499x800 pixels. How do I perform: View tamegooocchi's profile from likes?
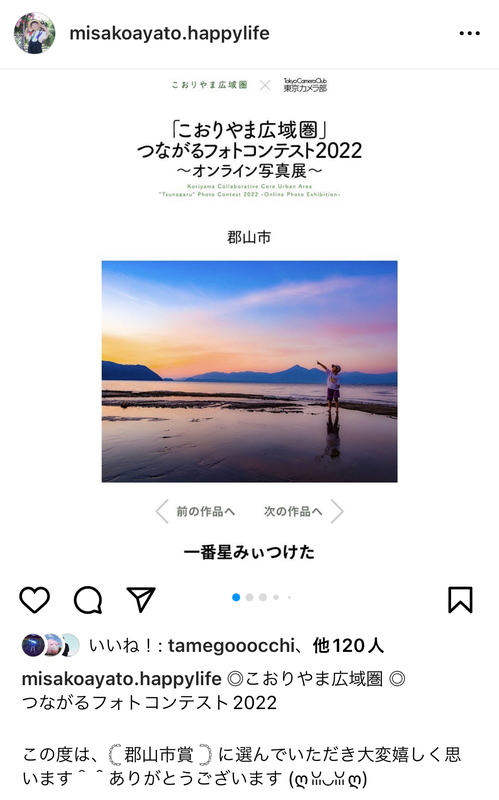click(x=231, y=646)
